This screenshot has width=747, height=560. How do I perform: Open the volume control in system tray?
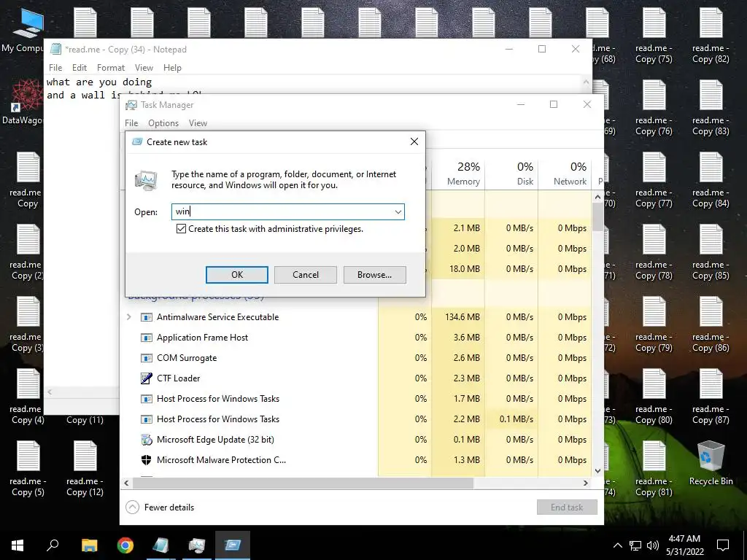point(653,545)
